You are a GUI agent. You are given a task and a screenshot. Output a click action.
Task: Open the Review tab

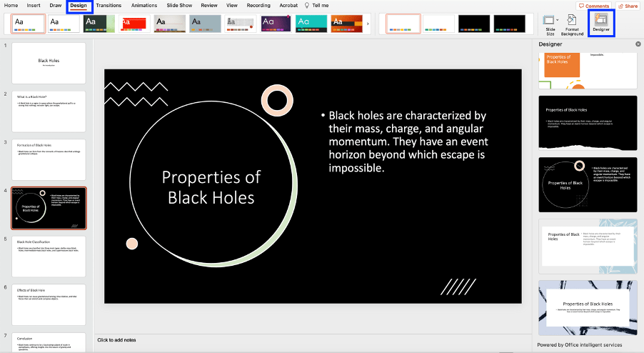click(209, 5)
